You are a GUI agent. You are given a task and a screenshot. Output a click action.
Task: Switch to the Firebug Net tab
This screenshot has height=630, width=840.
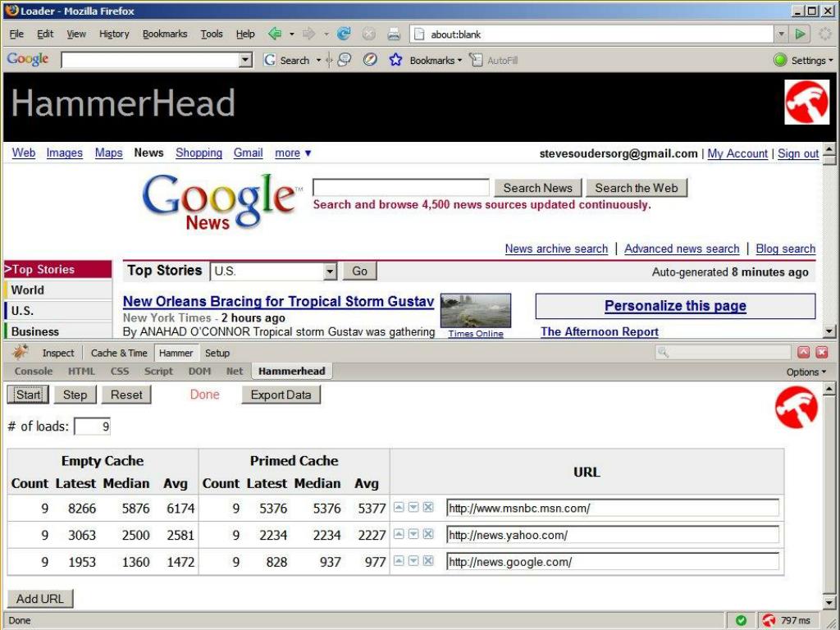point(234,372)
